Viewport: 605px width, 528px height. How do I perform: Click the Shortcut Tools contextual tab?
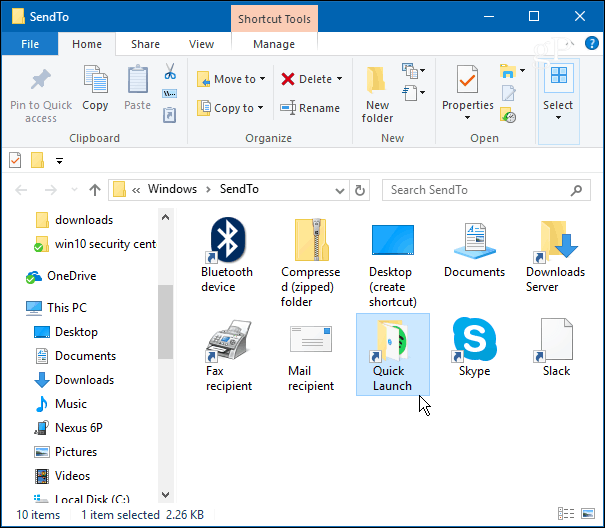[x=274, y=19]
